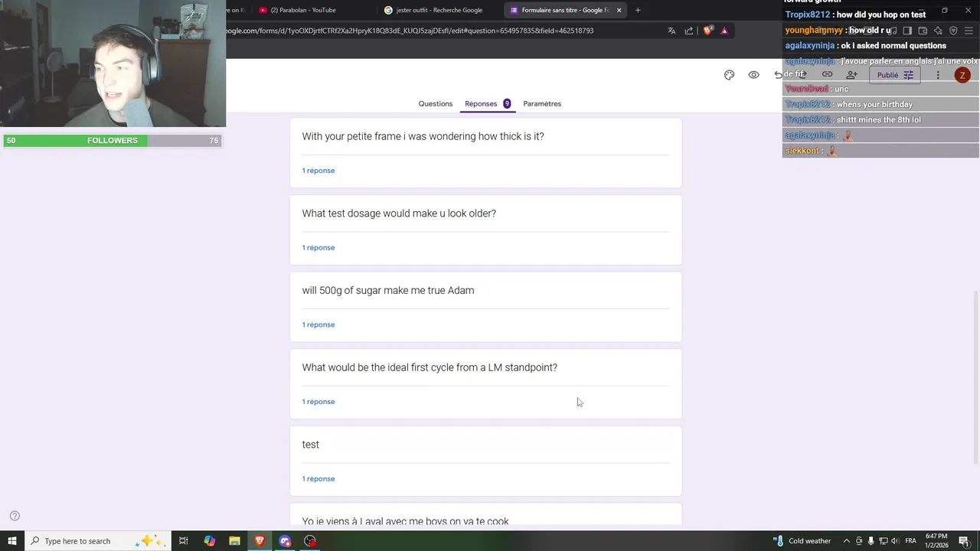
Task: Launch Copilot from the taskbar
Action: tap(210, 541)
